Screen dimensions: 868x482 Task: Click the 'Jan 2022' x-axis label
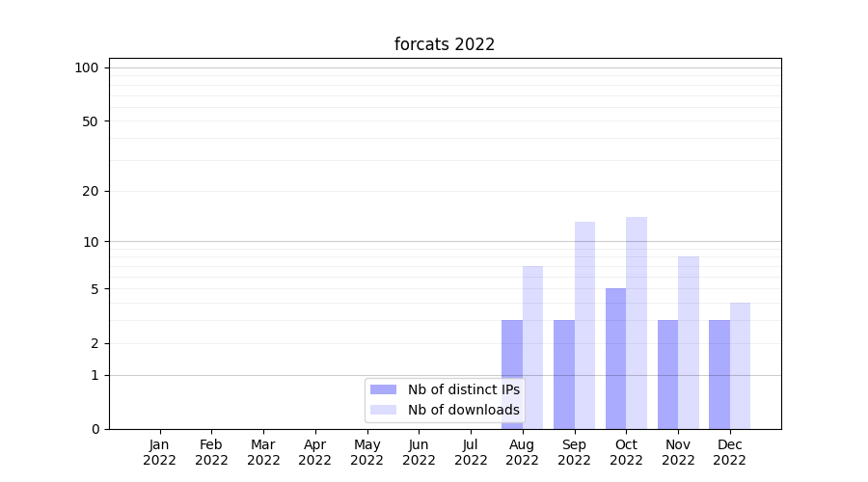click(160, 452)
